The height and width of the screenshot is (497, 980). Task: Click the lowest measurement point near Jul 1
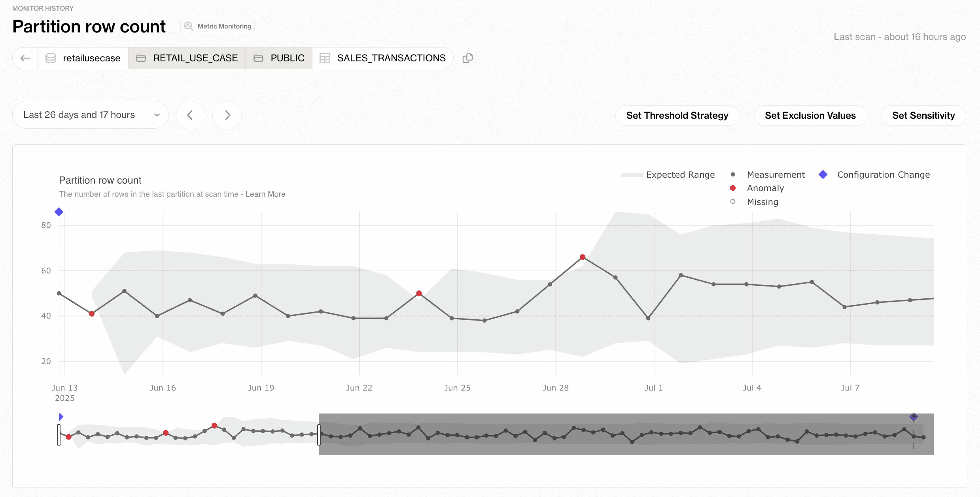point(648,318)
